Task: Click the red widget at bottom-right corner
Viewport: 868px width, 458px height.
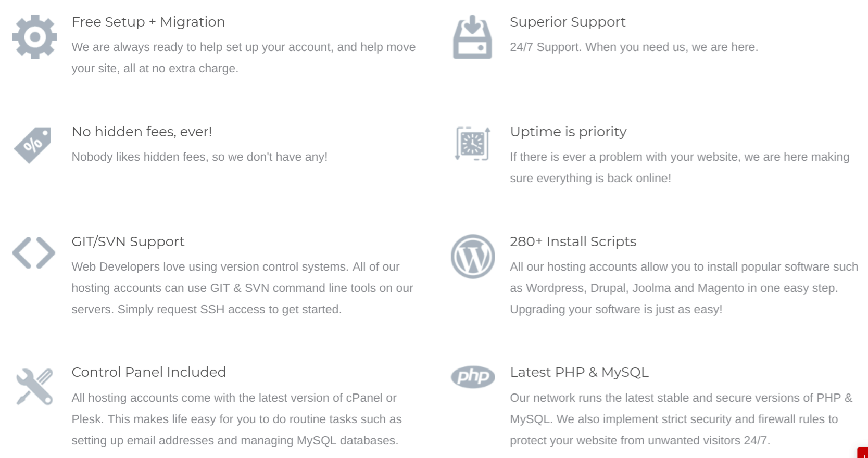Action: click(863, 452)
